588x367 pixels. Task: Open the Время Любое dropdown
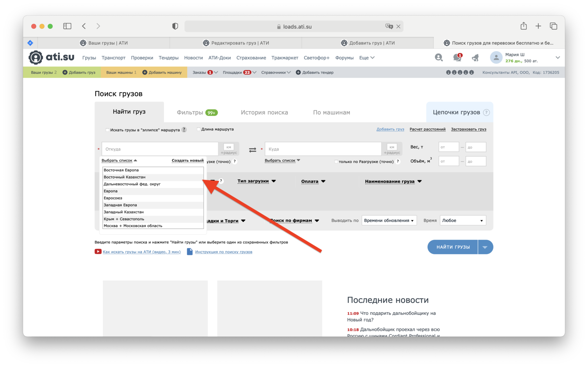coord(463,220)
